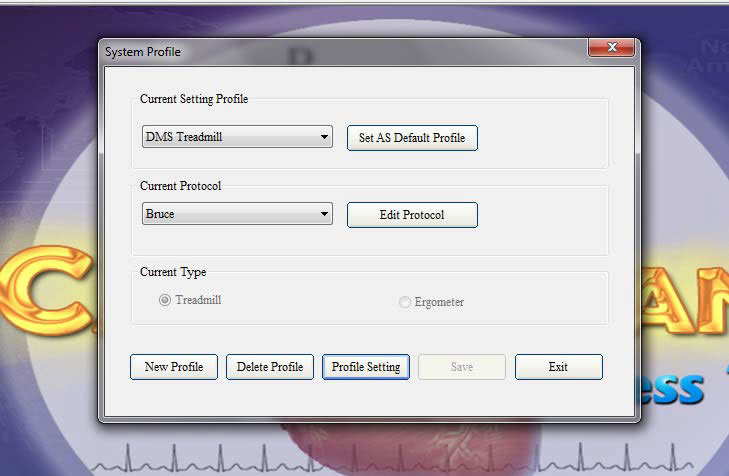Select the Treadmill radio button
729x476 pixels.
tap(165, 300)
